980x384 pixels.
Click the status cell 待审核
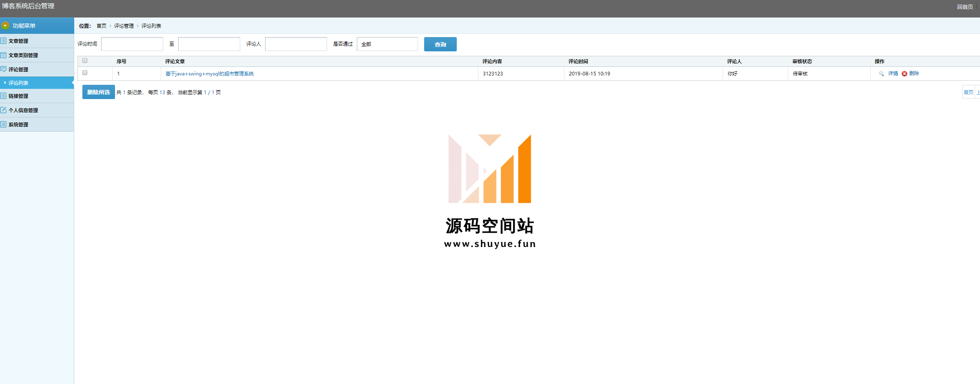click(800, 74)
